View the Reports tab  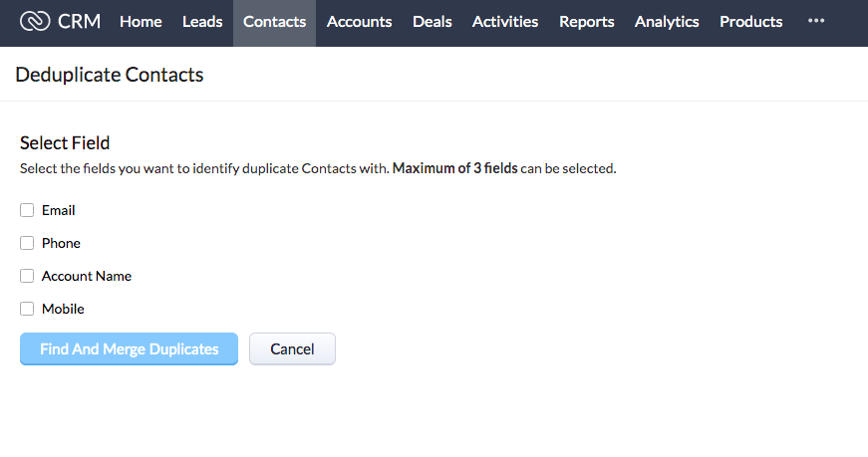[587, 22]
